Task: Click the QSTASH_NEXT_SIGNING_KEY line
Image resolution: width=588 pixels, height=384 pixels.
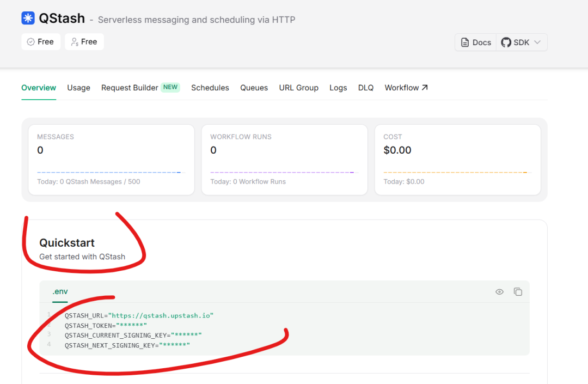Action: [x=127, y=345]
